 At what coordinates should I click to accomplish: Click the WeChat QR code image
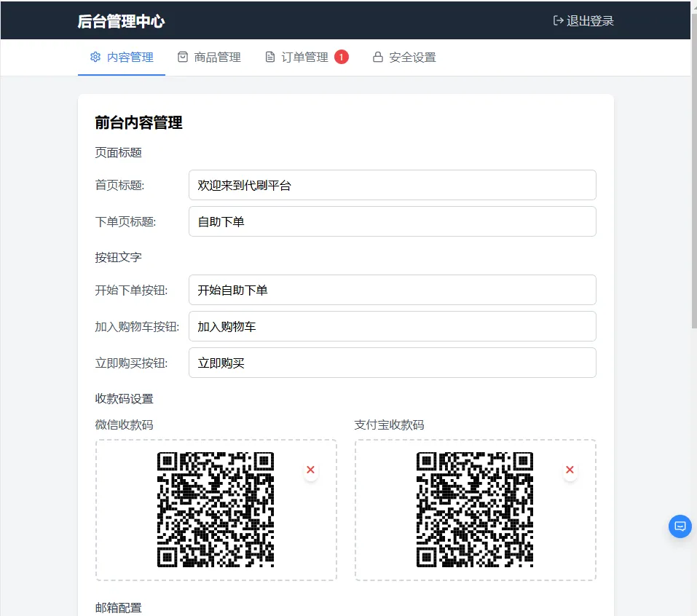click(216, 510)
